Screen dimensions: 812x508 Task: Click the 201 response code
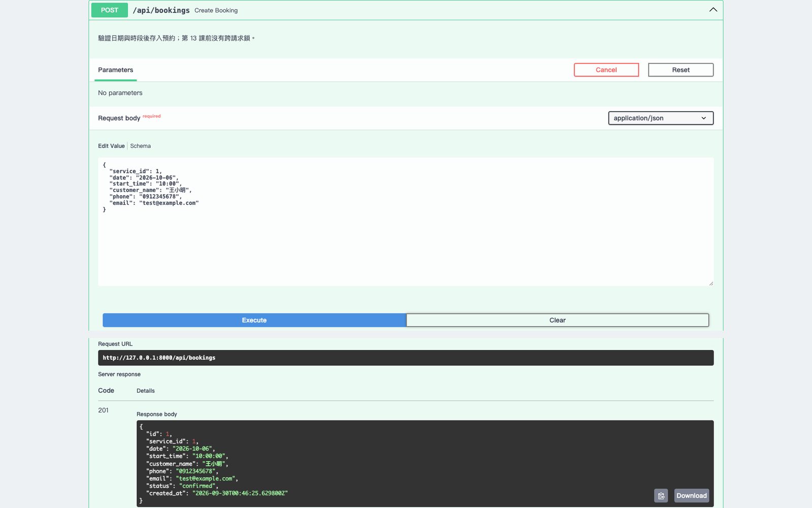(104, 410)
